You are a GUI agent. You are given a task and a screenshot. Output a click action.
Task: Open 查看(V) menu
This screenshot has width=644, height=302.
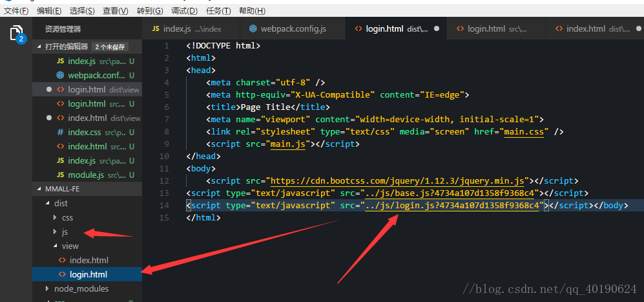coord(116,11)
